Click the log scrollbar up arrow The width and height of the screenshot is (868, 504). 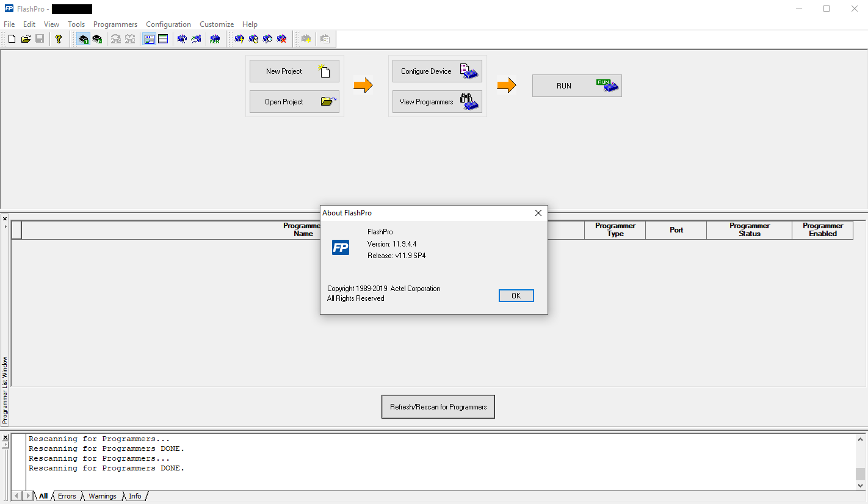pos(860,439)
